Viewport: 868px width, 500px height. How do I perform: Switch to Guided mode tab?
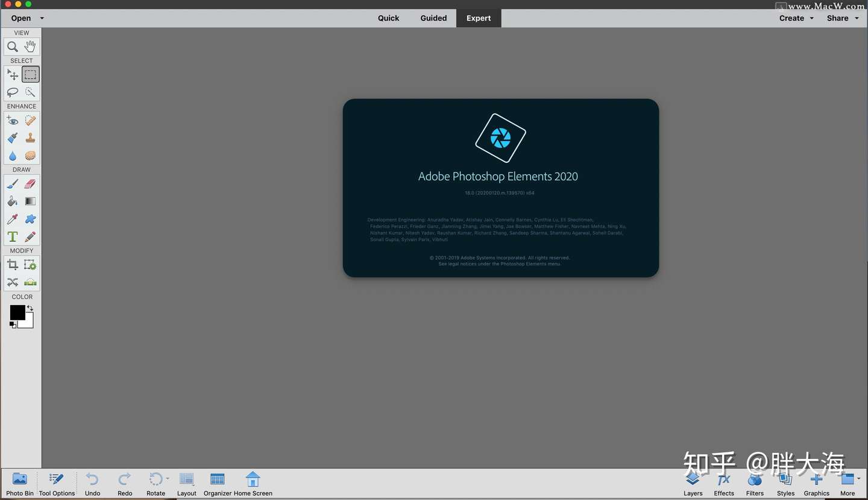click(433, 18)
